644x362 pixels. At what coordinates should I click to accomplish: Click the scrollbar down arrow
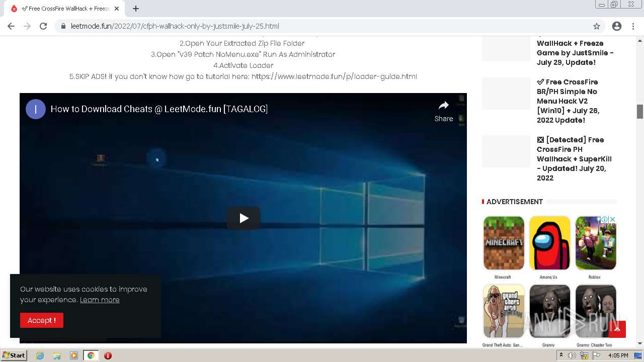point(640,343)
